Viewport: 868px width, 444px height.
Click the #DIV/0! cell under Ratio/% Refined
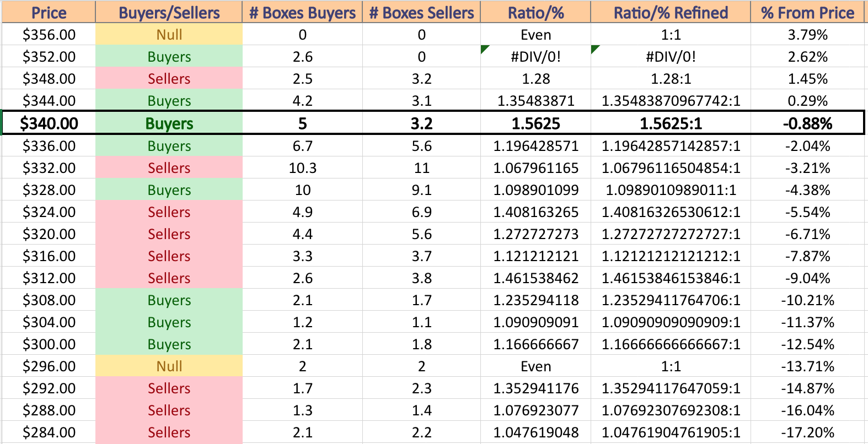tap(671, 57)
